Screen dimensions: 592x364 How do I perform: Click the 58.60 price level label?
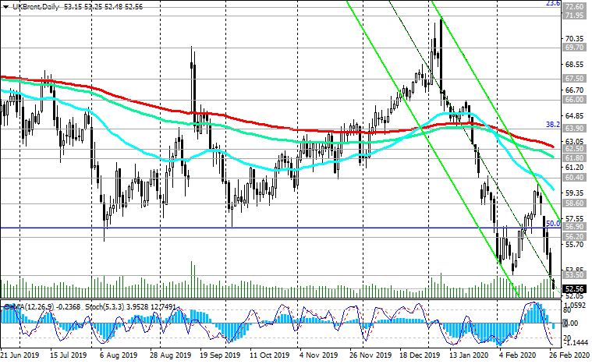pyautogui.click(x=574, y=203)
